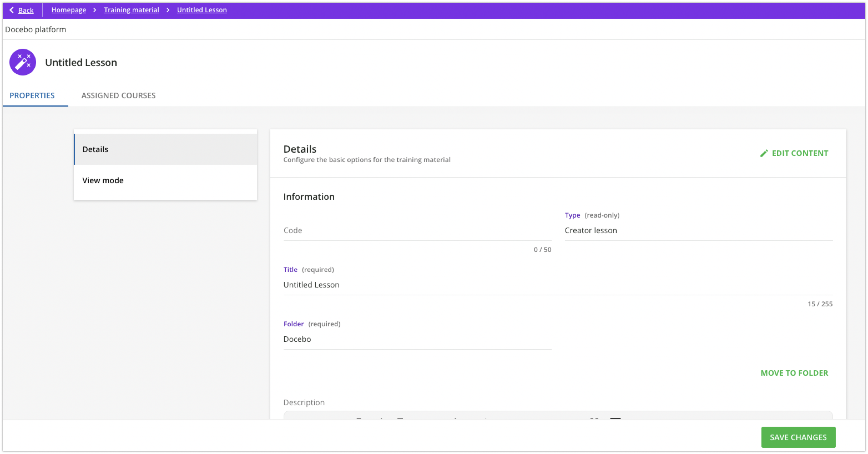Image resolution: width=868 pixels, height=454 pixels.
Task: Select View mode in the settings sidebar
Action: tap(102, 180)
